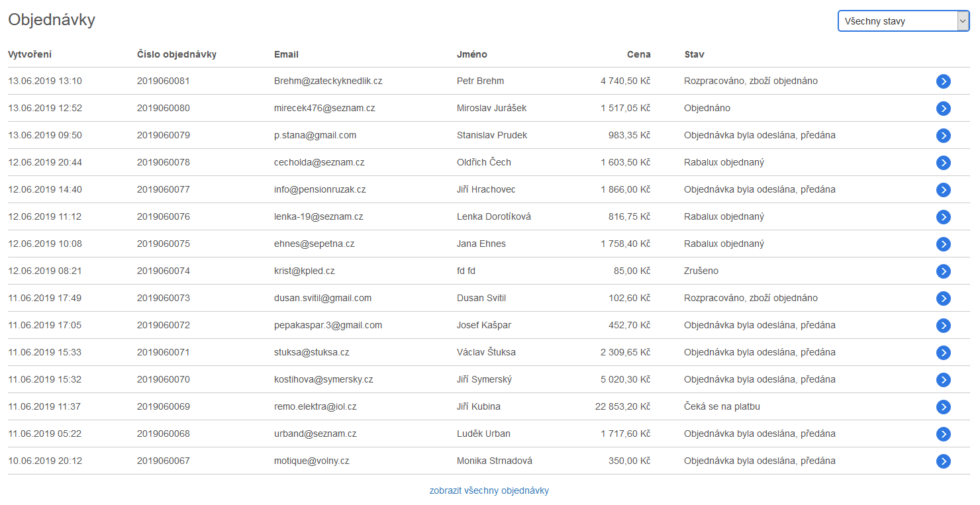980x505 pixels.
Task: Open Lenka Dorotíková order arrow icon
Action: pyautogui.click(x=943, y=217)
